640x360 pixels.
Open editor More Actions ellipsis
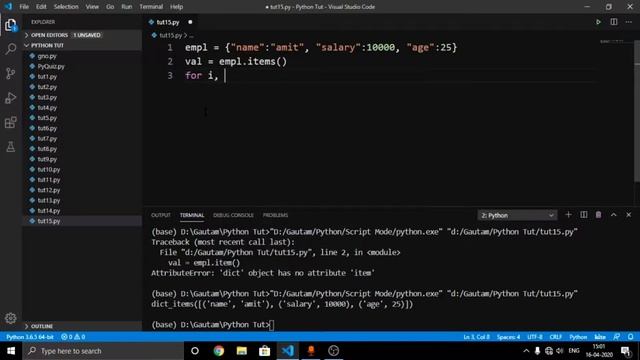(x=629, y=22)
